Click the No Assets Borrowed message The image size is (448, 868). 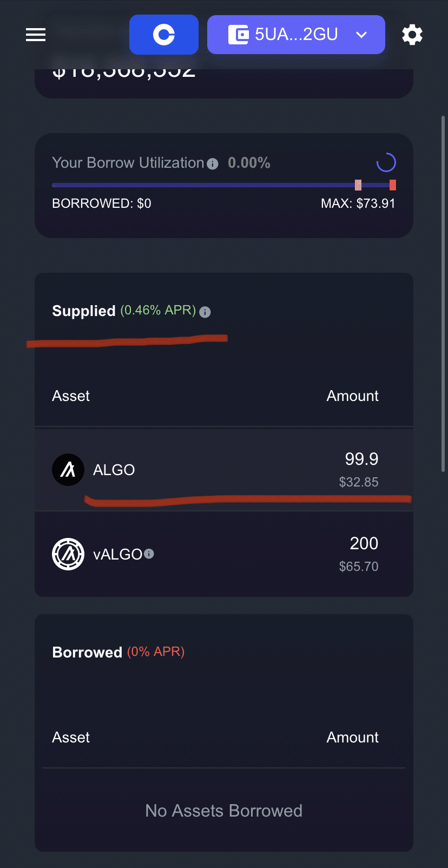point(224,811)
